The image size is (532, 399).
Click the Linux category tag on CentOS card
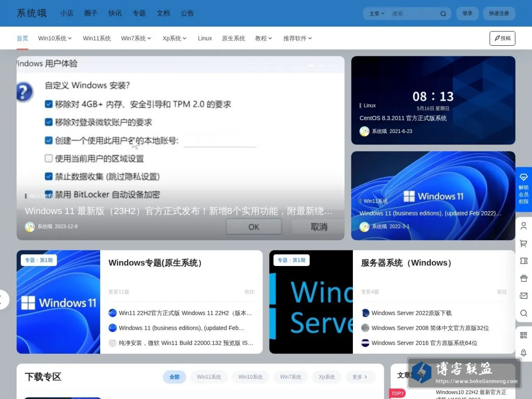(369, 106)
